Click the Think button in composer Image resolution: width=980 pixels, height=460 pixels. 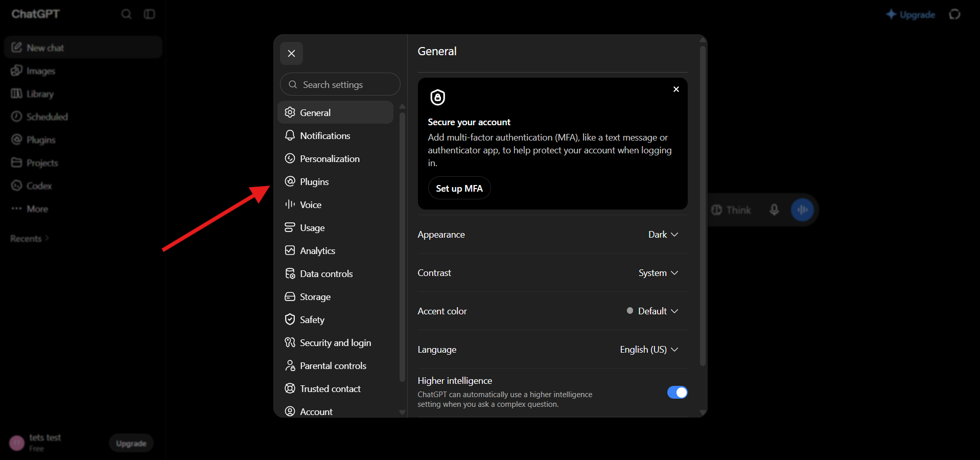(731, 210)
